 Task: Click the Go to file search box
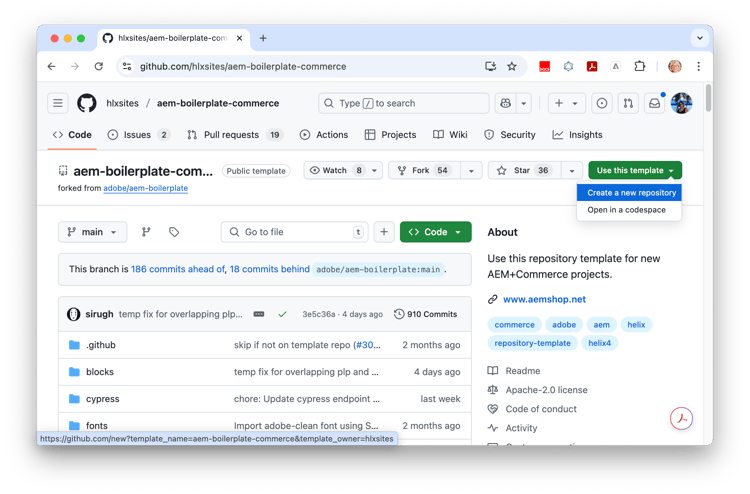tap(295, 232)
